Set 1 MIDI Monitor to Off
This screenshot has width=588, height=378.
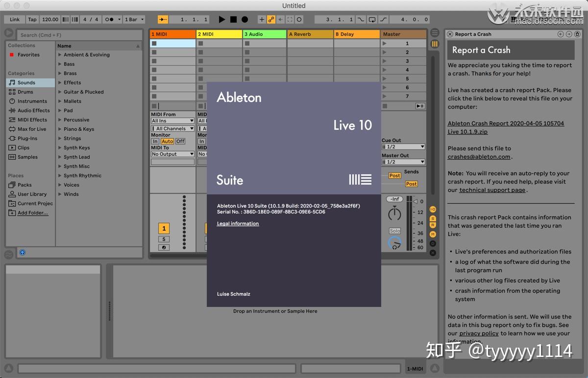[180, 141]
